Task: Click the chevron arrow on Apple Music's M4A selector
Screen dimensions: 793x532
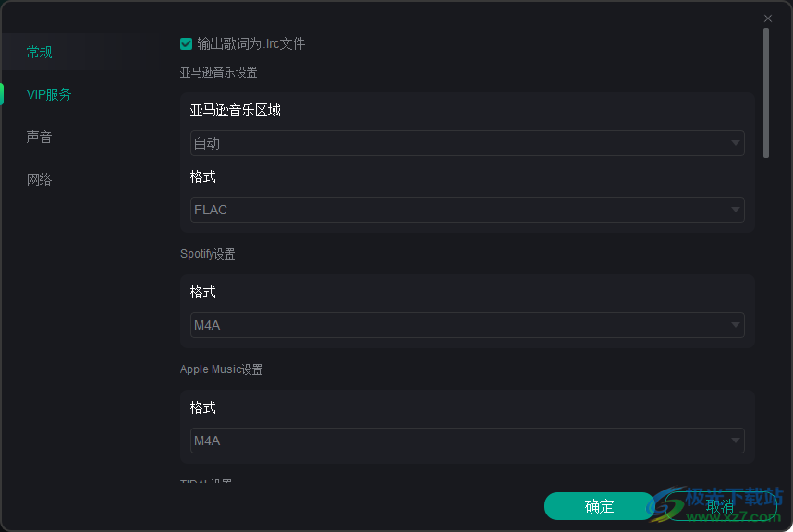Action: pyautogui.click(x=735, y=441)
